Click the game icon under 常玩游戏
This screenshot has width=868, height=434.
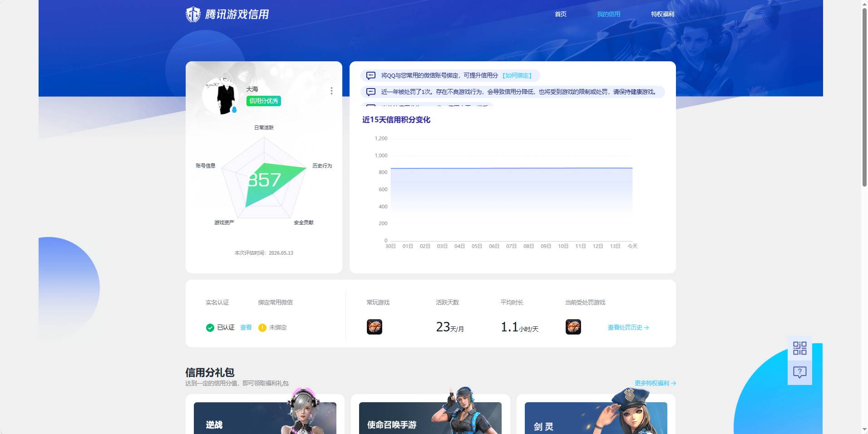tap(375, 327)
